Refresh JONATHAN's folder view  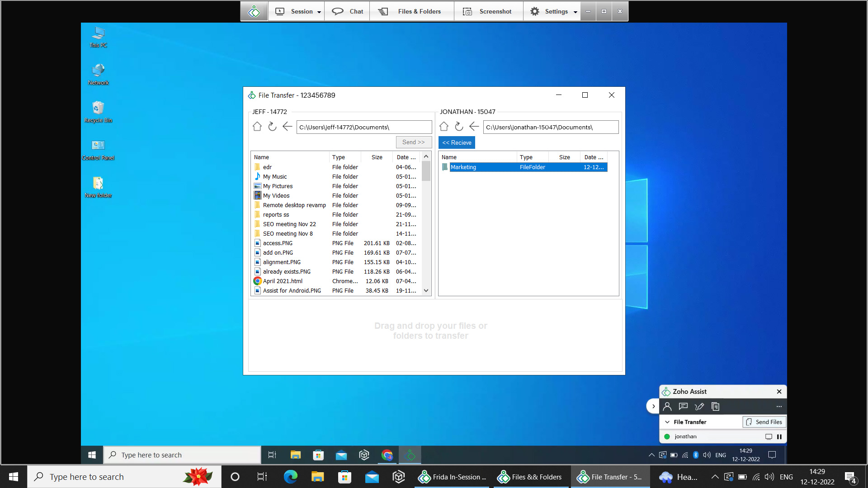(x=459, y=127)
